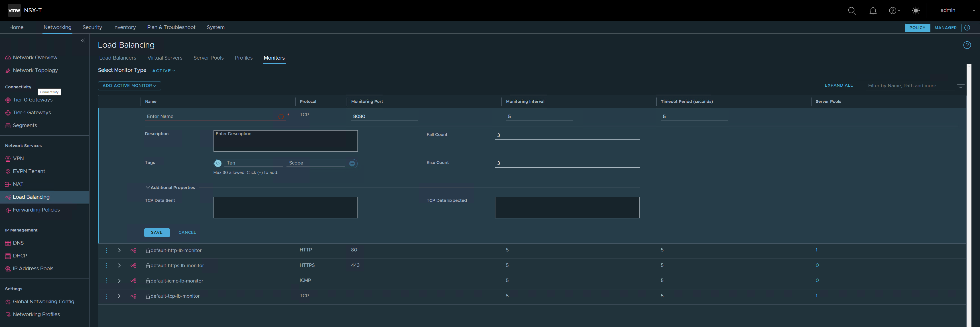
Task: Edit the Rise Count field
Action: click(567, 163)
